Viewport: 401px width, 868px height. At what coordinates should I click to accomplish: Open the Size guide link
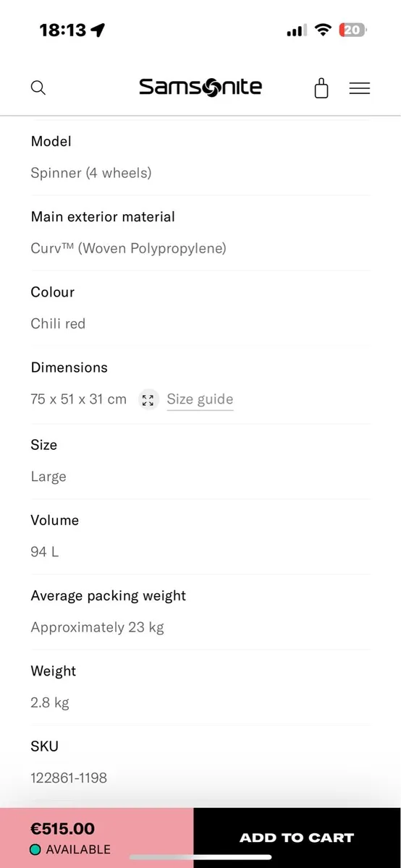[x=200, y=399]
